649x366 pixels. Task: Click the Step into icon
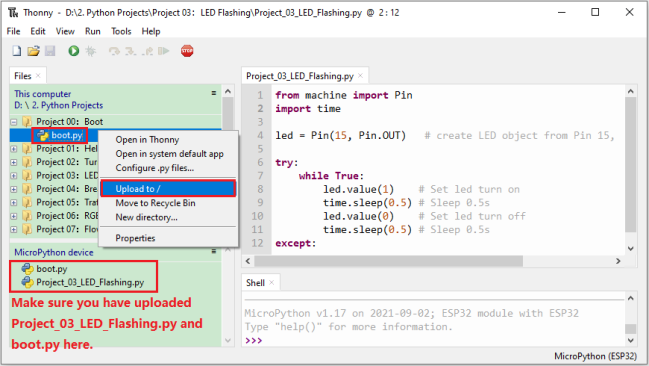point(131,51)
